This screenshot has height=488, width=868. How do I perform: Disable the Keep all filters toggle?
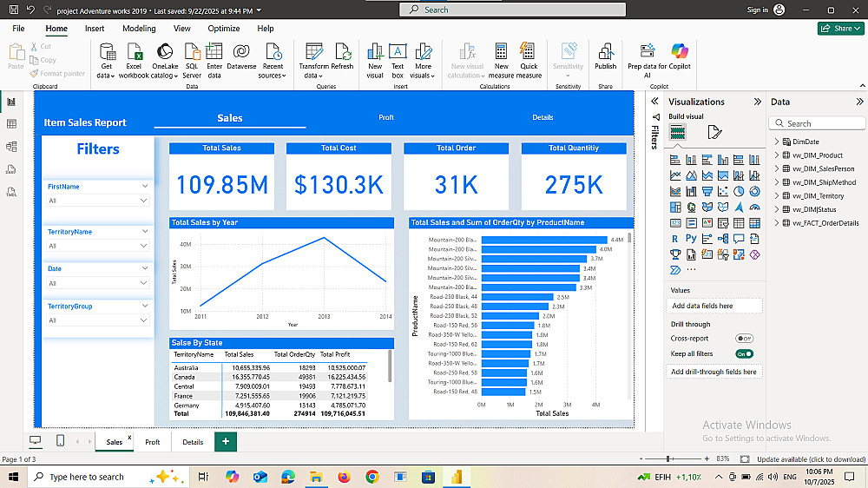pyautogui.click(x=744, y=353)
